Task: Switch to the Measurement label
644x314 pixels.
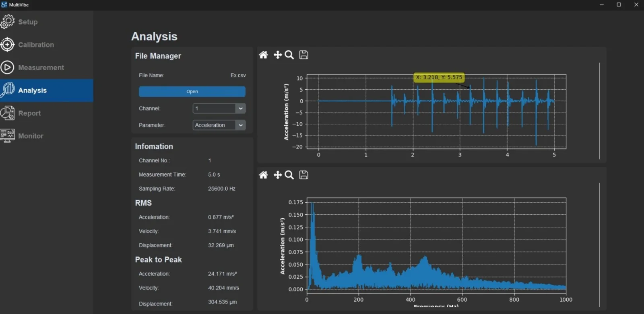Action: point(41,68)
